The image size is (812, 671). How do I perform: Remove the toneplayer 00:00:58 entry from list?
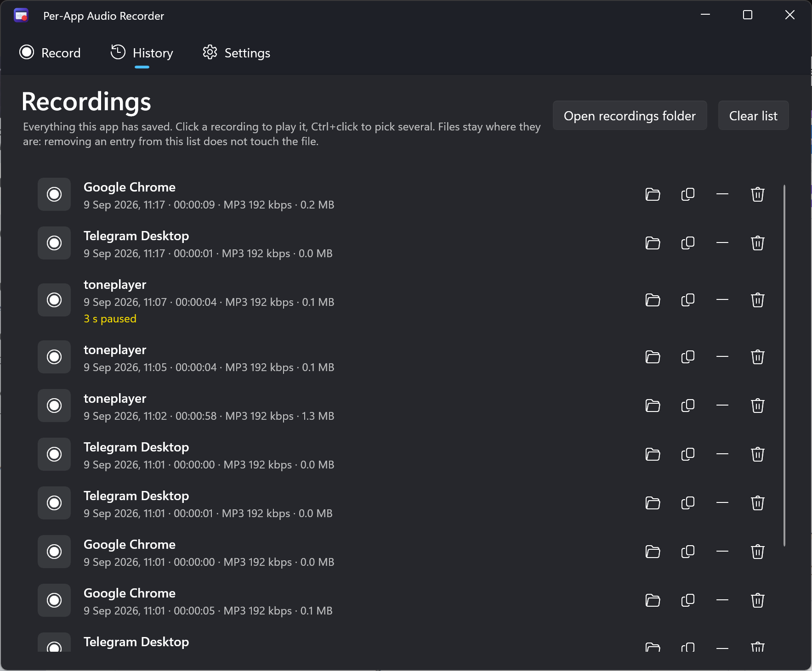(x=722, y=406)
